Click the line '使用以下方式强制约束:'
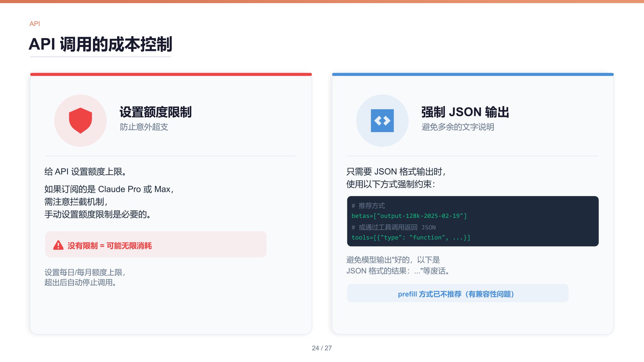This screenshot has height=362, width=644. click(391, 184)
